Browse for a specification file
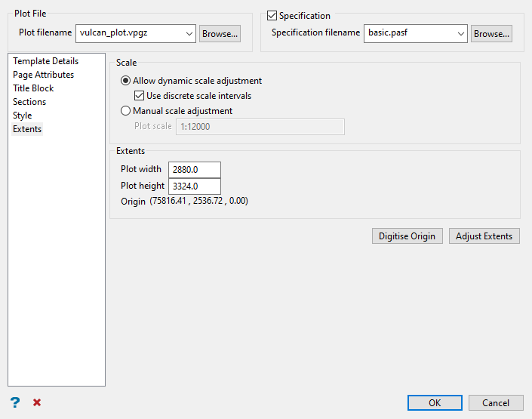Image resolution: width=532 pixels, height=419 pixels. click(491, 34)
